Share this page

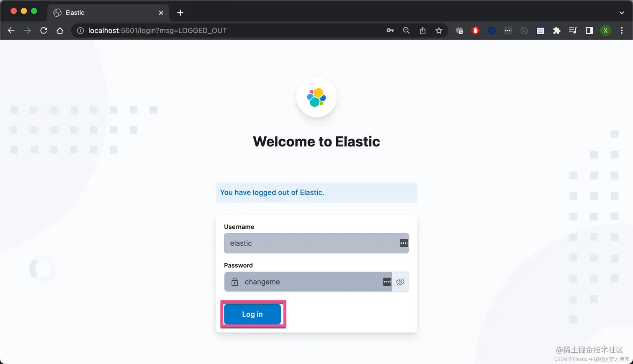pyautogui.click(x=422, y=31)
